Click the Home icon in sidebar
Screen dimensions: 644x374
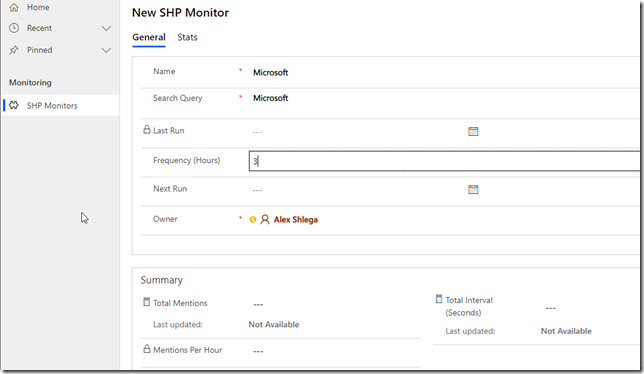(x=14, y=7)
